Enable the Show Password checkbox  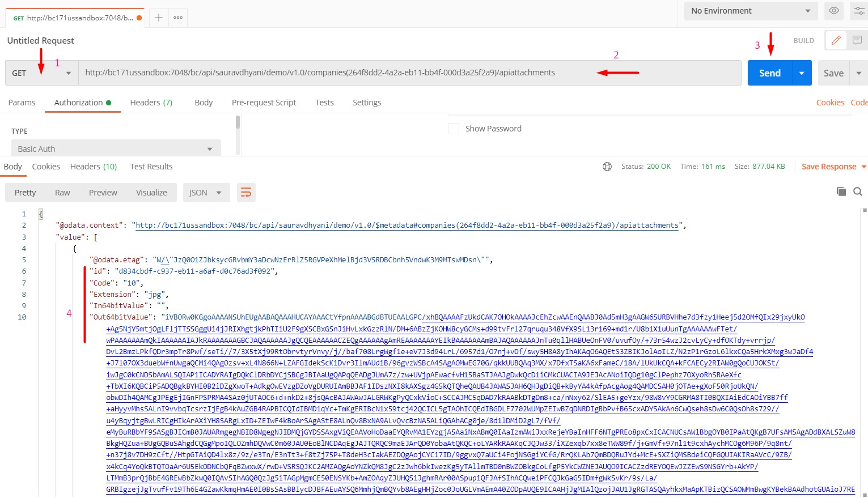pos(454,128)
